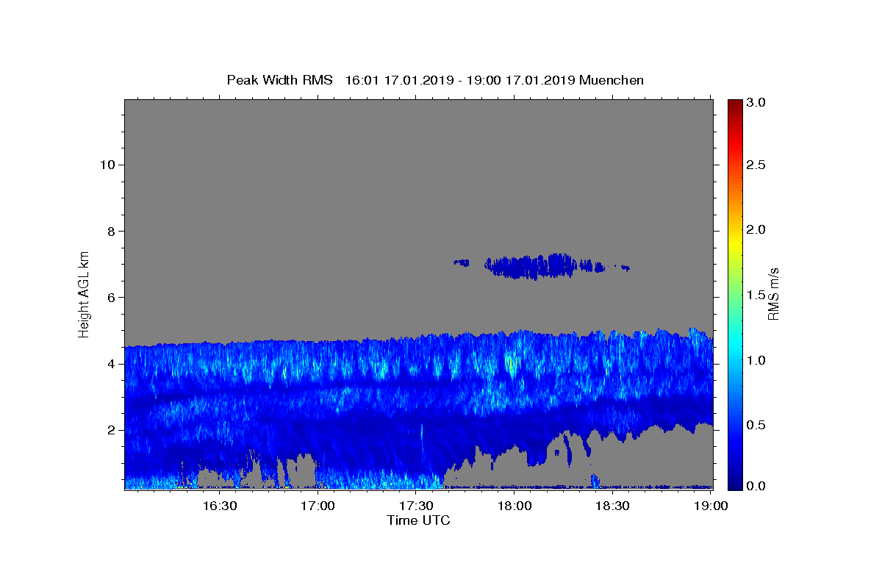Click the small detached echo at 17:45 near 7 km

point(462,262)
